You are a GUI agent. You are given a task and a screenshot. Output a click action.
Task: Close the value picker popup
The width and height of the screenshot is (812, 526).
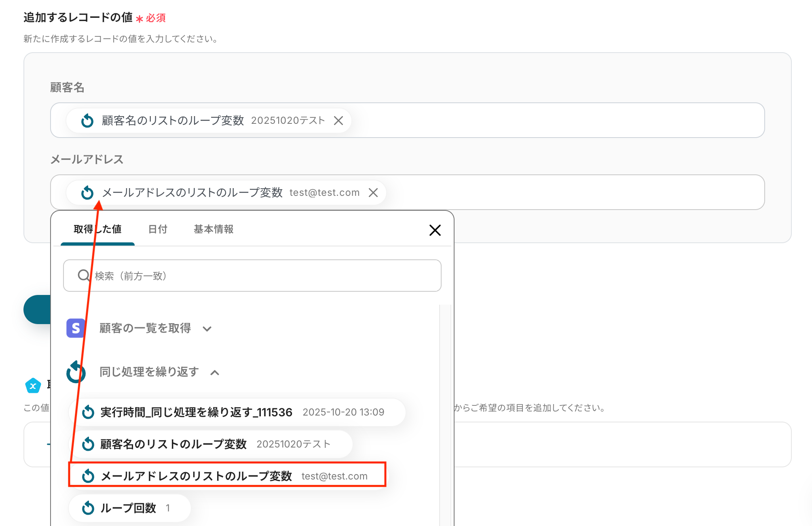[435, 230]
